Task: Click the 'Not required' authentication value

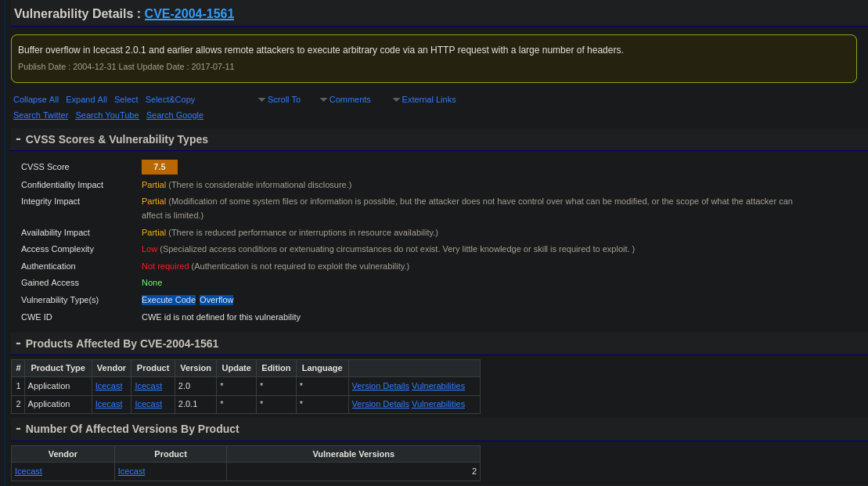Action: tap(165, 266)
